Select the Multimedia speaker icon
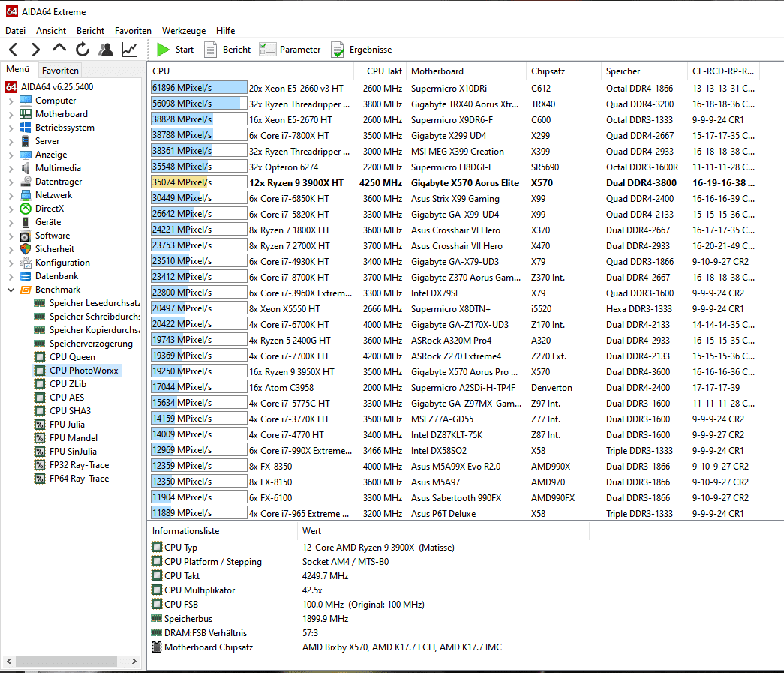The height and width of the screenshot is (673, 784). [x=26, y=168]
